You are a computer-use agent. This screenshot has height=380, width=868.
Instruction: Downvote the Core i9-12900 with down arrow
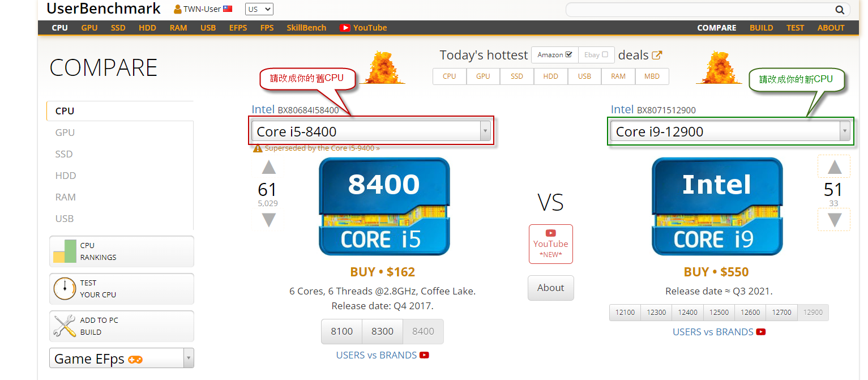835,220
